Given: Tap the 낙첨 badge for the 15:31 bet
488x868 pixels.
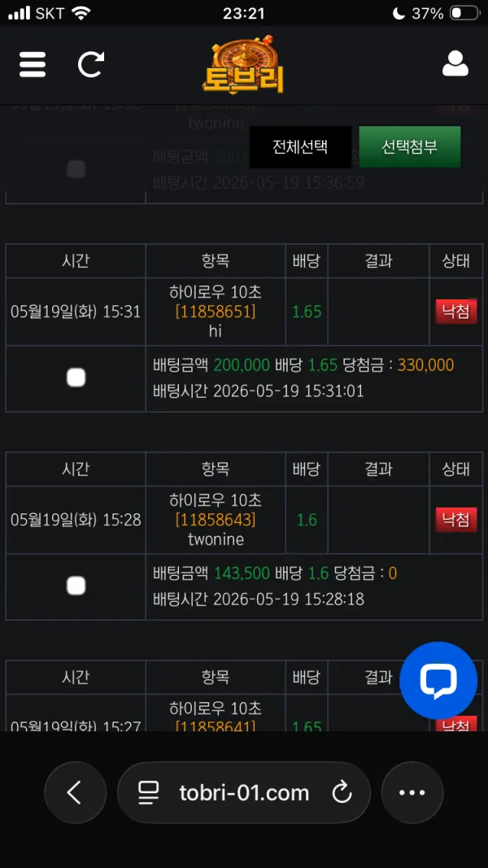Looking at the screenshot, I should (456, 311).
